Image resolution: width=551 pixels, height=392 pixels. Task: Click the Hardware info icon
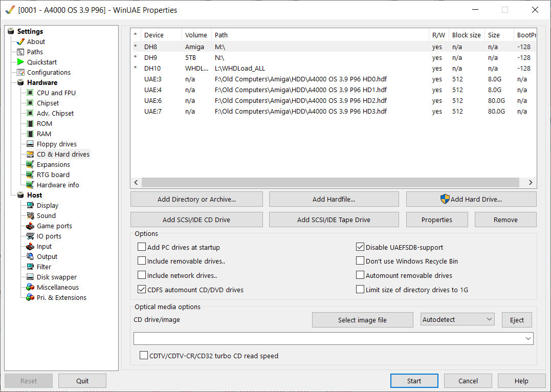(x=30, y=185)
